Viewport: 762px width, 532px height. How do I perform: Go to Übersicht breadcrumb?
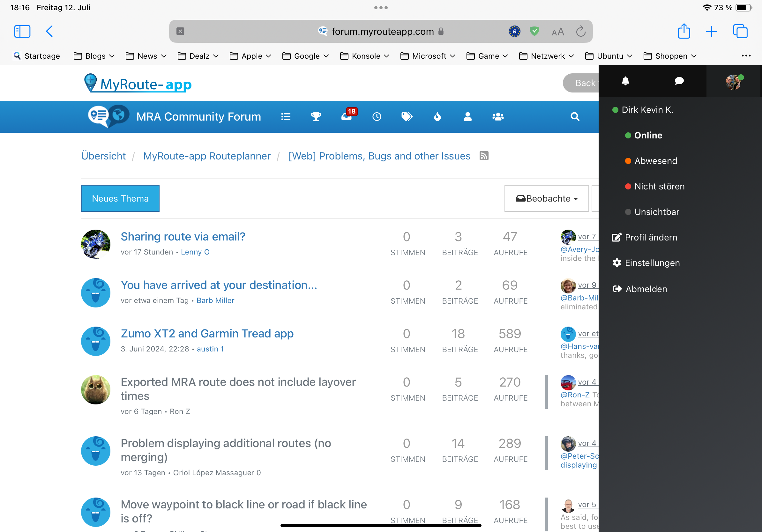[x=103, y=156]
